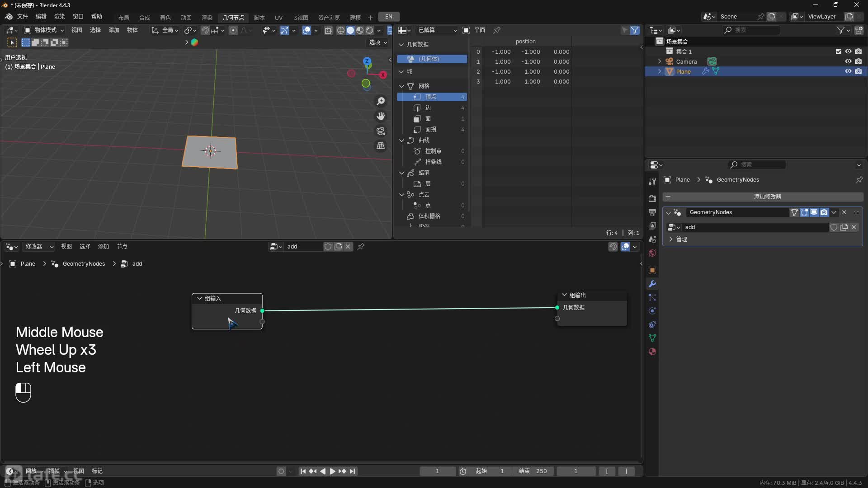Open the Tool properties tab
Image resolution: width=868 pixels, height=488 pixels.
tap(652, 181)
